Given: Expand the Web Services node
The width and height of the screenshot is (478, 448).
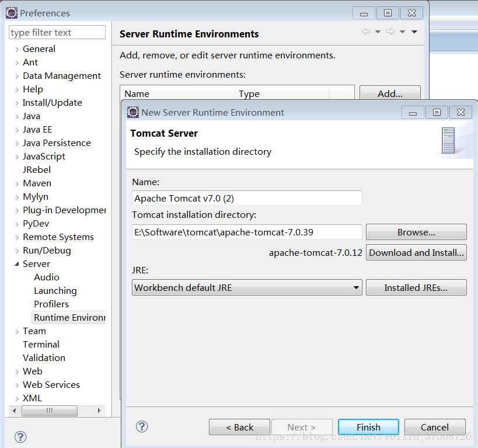Looking at the screenshot, I should [17, 385].
